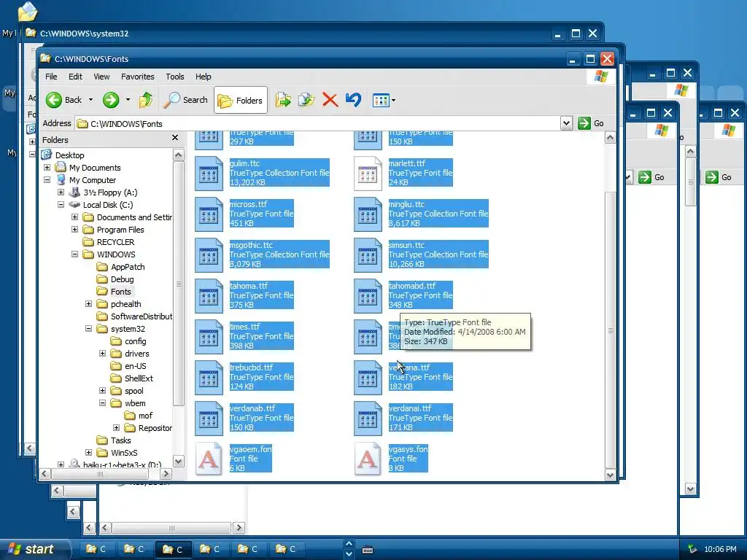Viewport: 747px width, 560px height.
Task: Select the simsun.ttc font file icon
Action: click(x=368, y=255)
